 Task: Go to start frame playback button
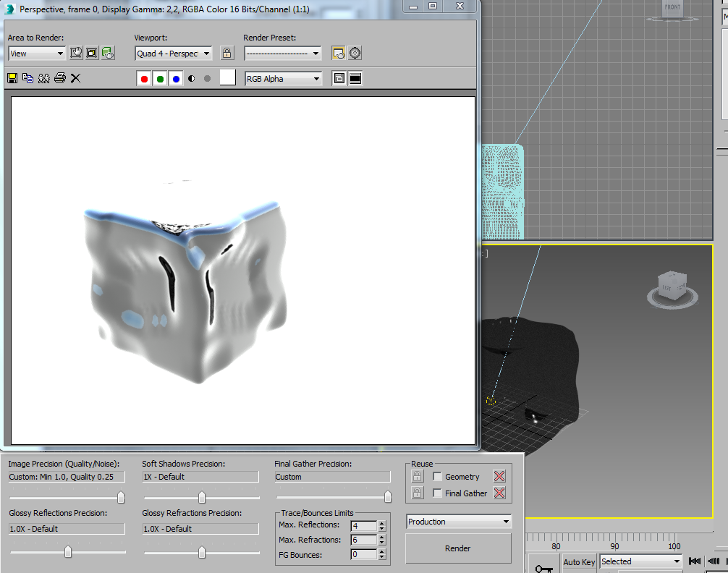click(x=695, y=561)
